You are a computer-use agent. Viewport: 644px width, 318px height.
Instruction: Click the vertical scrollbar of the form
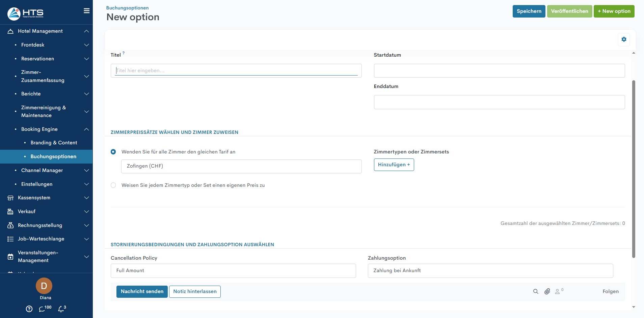click(x=634, y=169)
